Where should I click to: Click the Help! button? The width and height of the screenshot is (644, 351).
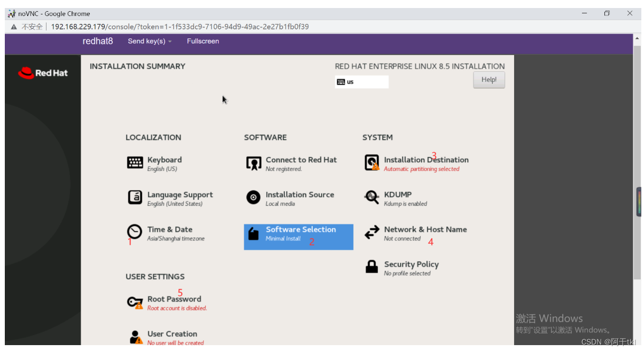(489, 80)
